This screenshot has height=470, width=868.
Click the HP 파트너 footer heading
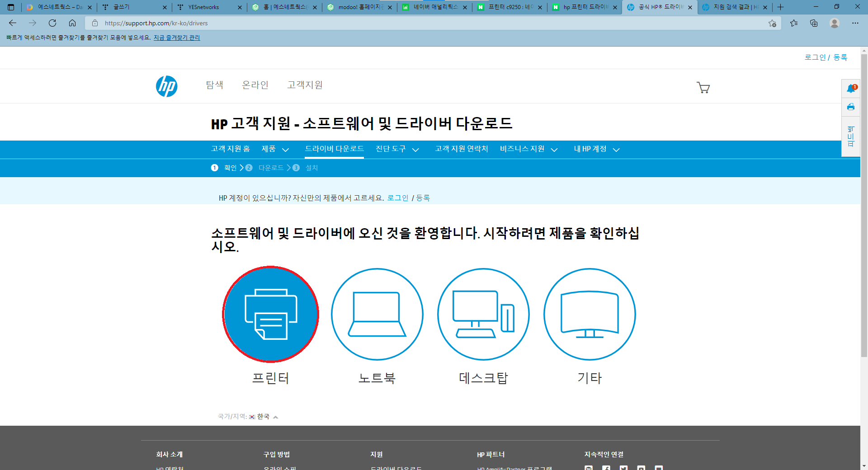point(491,455)
